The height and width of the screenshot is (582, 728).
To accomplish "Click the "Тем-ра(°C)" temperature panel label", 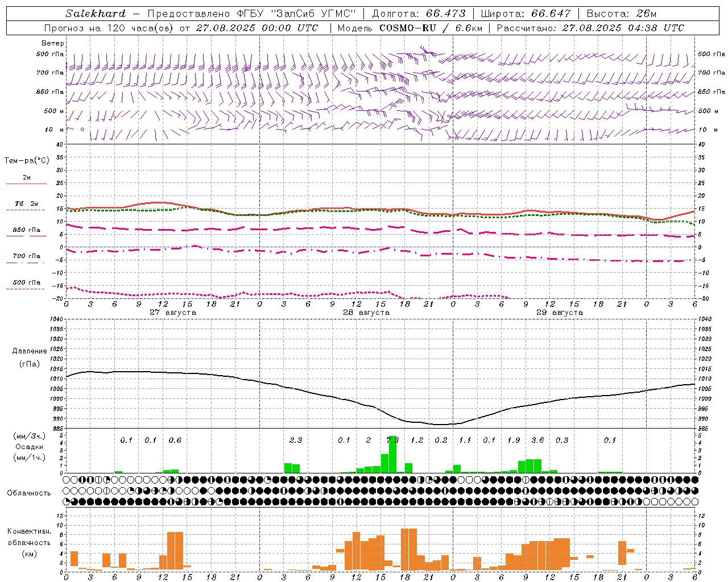I will [27, 161].
